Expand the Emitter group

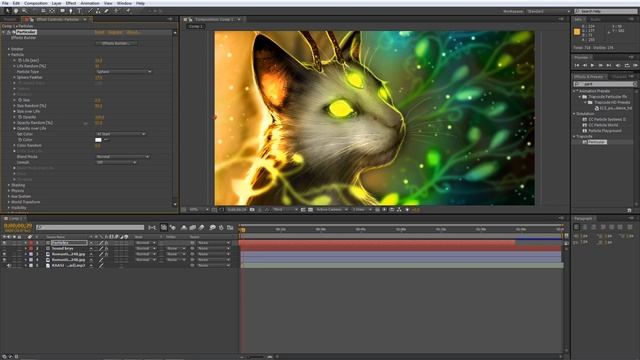[x=9, y=49]
